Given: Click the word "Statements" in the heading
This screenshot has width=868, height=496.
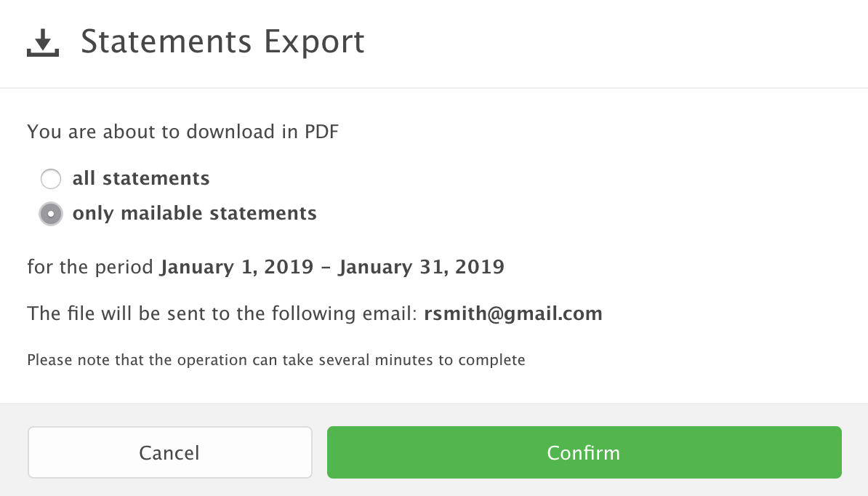Looking at the screenshot, I should click(x=167, y=42).
